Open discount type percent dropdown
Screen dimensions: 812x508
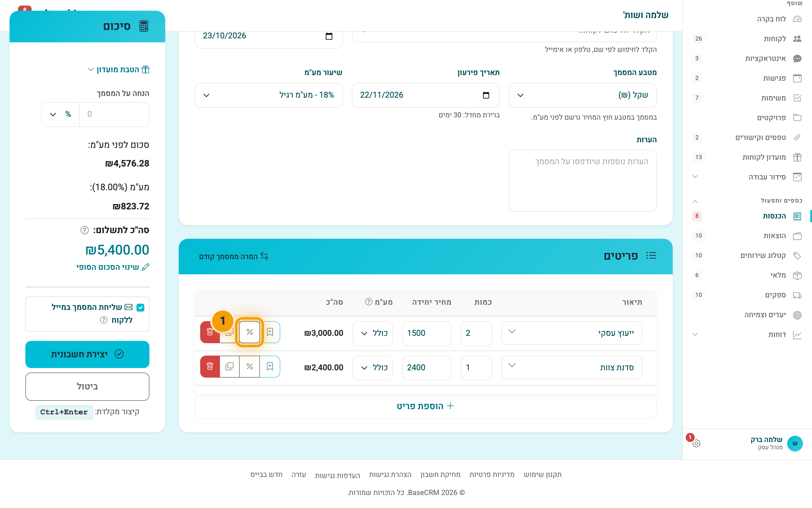(60, 114)
